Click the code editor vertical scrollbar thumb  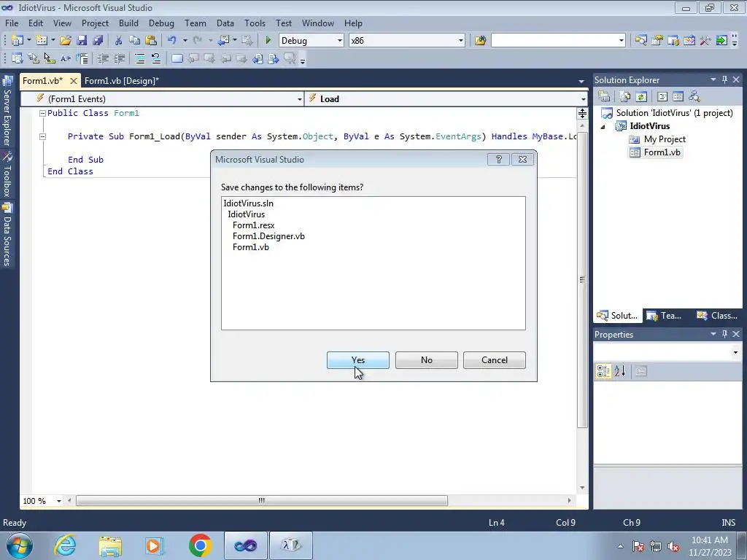pyautogui.click(x=582, y=279)
